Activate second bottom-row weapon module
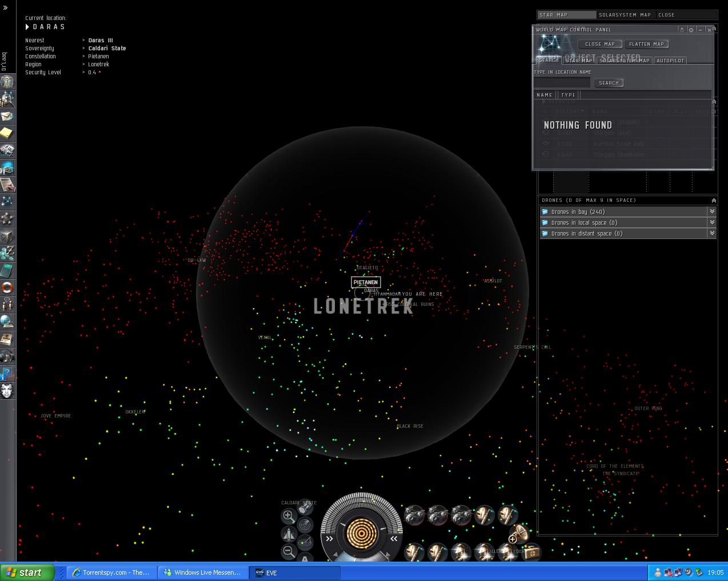The height and width of the screenshot is (581, 728). tap(438, 552)
